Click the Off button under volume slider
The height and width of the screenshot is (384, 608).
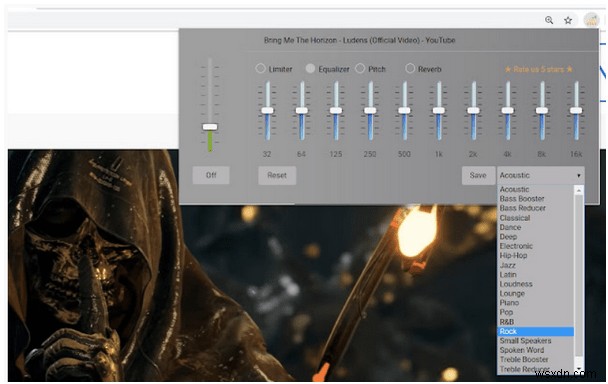tap(211, 175)
